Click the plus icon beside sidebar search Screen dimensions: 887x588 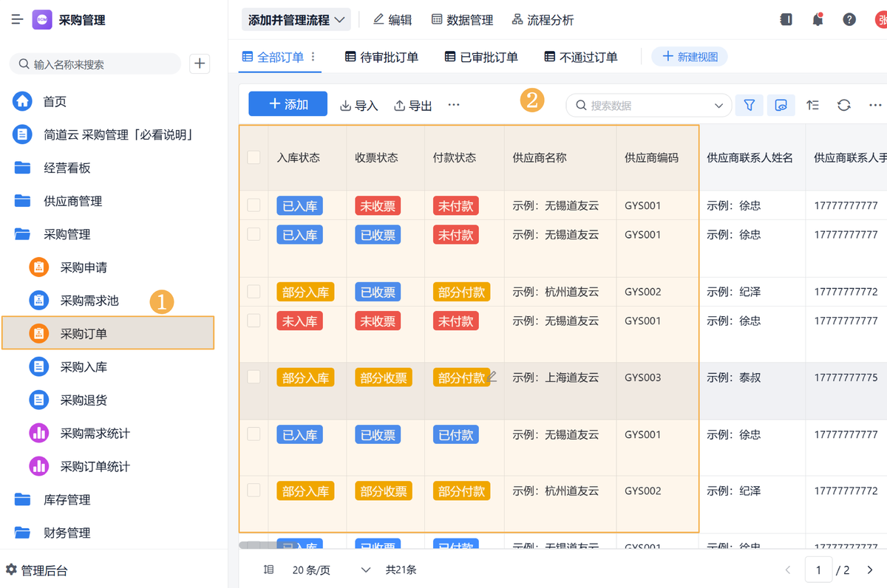point(200,64)
